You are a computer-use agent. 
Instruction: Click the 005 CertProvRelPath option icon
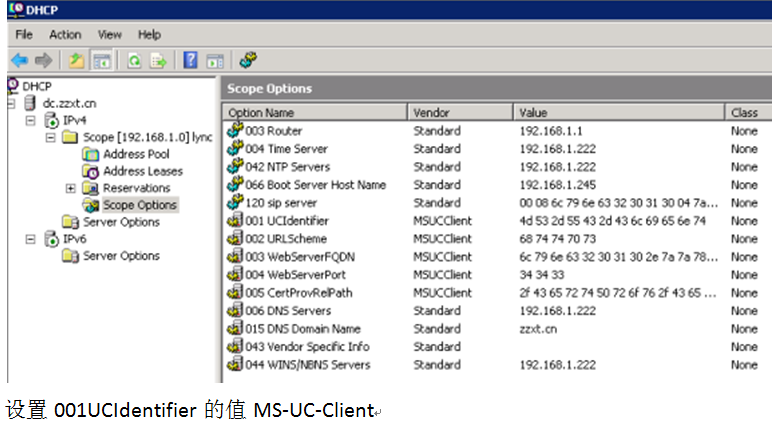[x=235, y=292]
